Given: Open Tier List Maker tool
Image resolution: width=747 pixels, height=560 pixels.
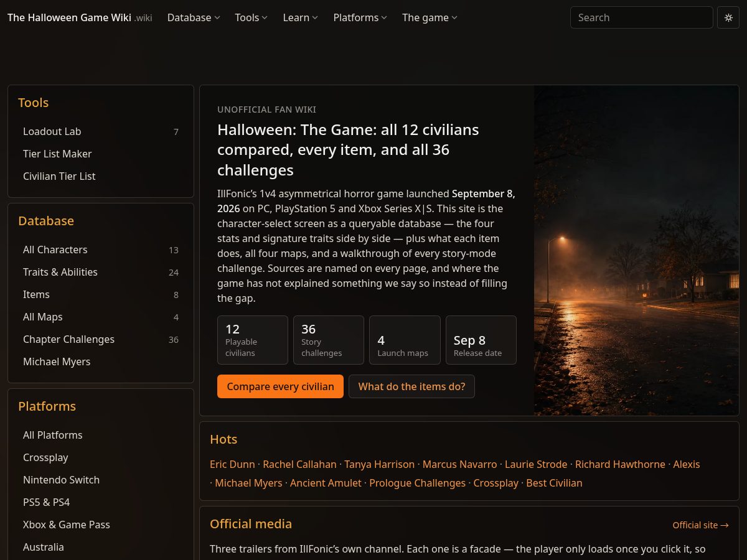Looking at the screenshot, I should (101, 154).
